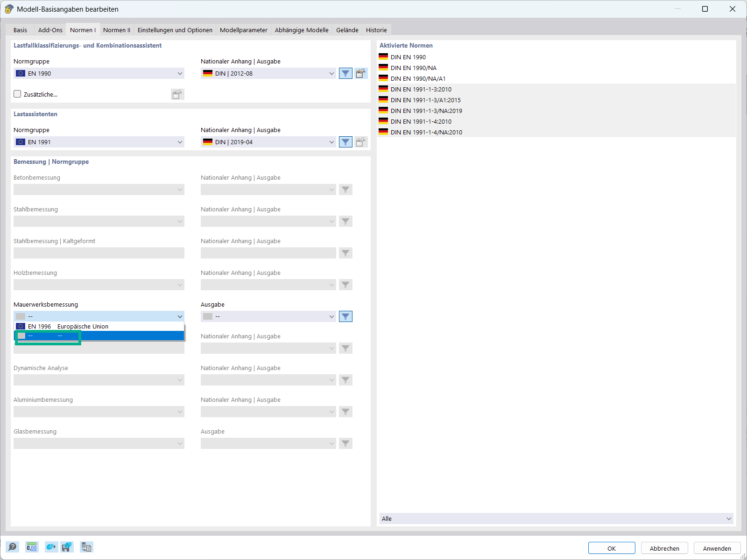Image resolution: width=747 pixels, height=560 pixels.
Task: Toggle the filter beside DIN | 2019-04
Action: click(345, 142)
